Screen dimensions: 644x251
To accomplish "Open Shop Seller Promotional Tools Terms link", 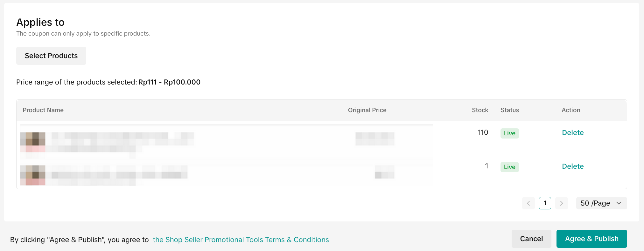I will point(241,240).
